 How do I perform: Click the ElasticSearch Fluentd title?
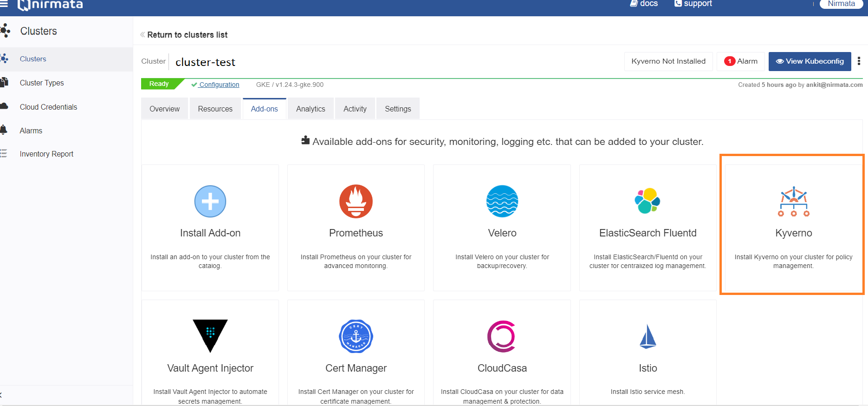pos(648,233)
